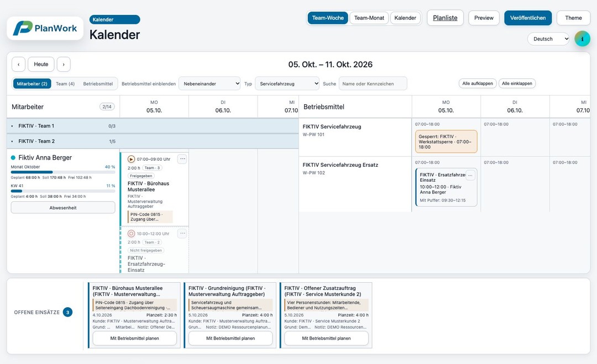Open the round info icon near Deutsch
Image resolution: width=597 pixels, height=364 pixels.
(582, 39)
